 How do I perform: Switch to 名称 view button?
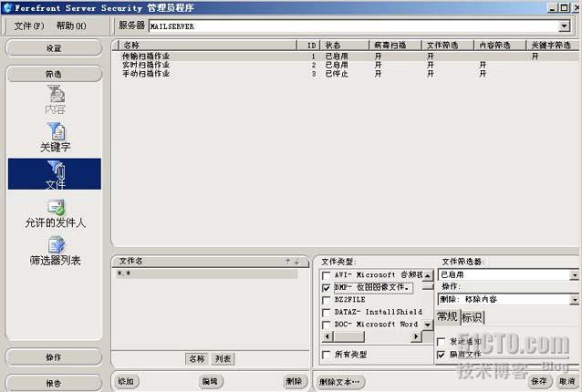(x=197, y=359)
